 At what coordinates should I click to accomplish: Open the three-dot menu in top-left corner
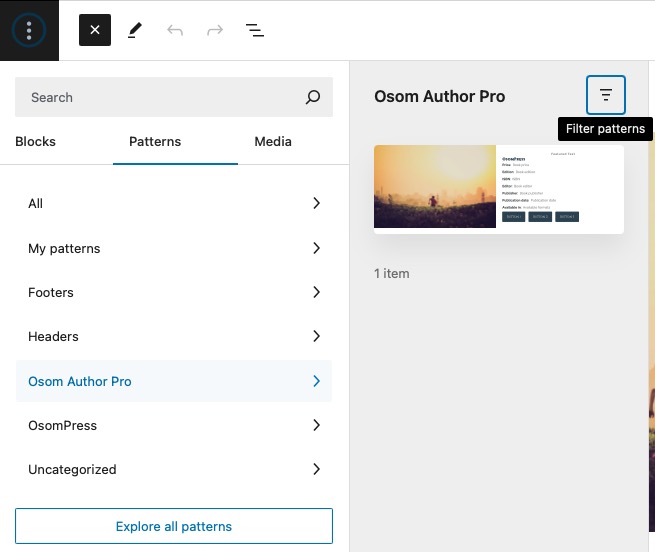tap(29, 30)
